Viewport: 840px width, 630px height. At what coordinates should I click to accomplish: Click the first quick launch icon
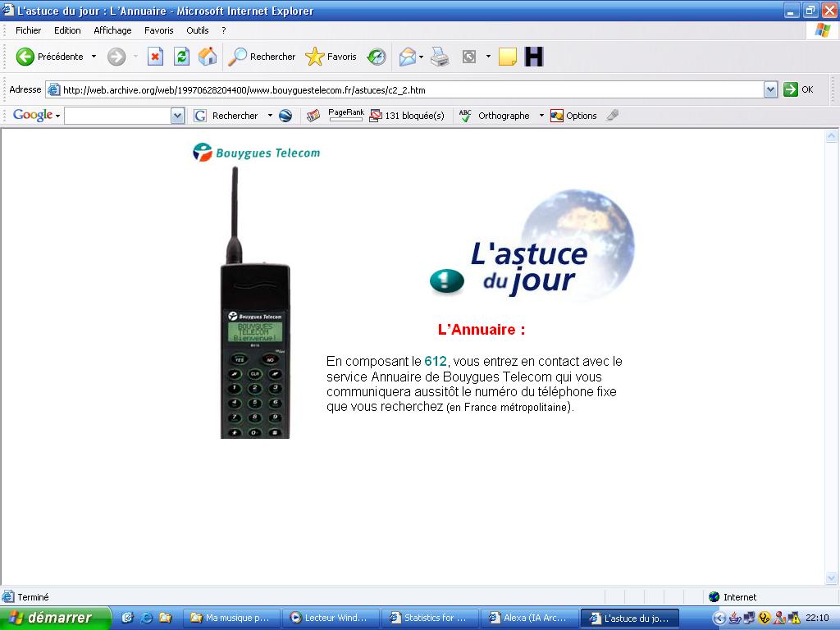127,618
